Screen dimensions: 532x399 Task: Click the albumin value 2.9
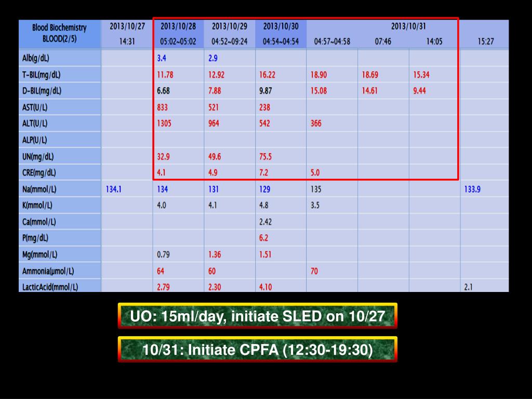(212, 58)
